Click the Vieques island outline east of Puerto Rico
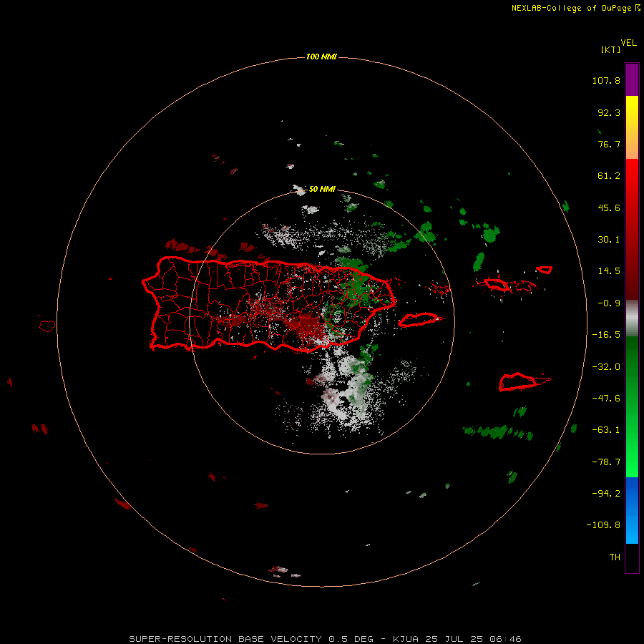 click(x=418, y=320)
